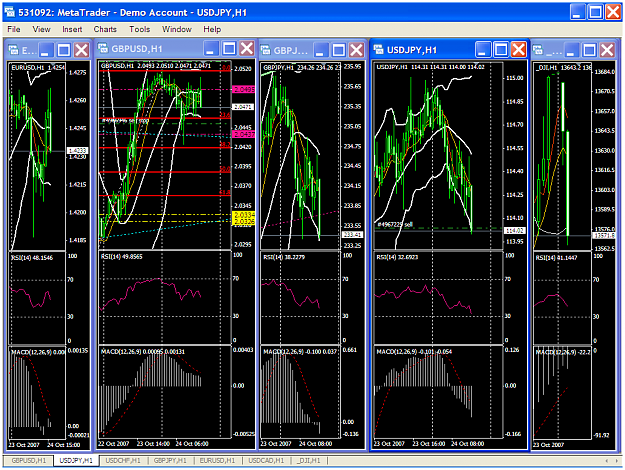Viewport: 625px width, 470px height.
Task: Close the USDJPY,H1 chart window
Action: coord(519,49)
